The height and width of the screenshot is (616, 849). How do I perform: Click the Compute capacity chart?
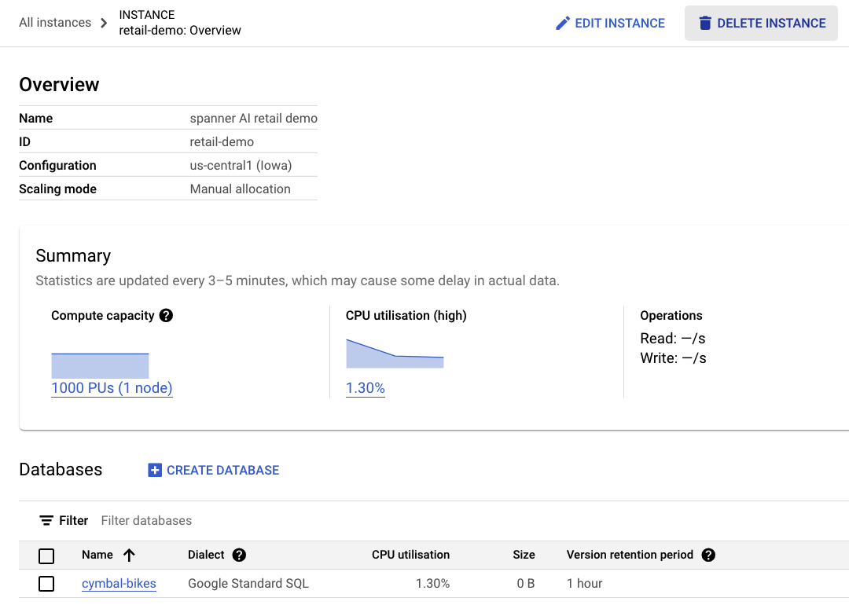click(100, 365)
